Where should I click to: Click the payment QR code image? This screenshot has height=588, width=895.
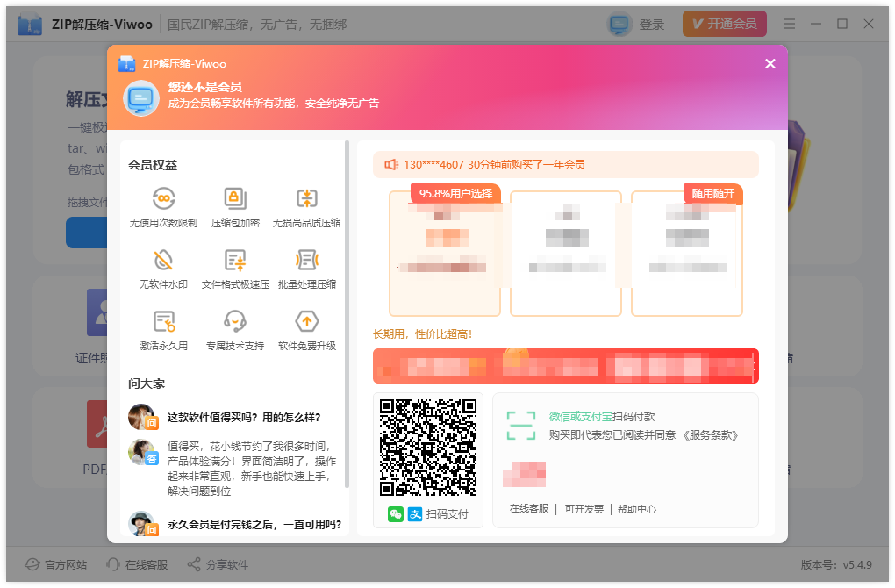click(x=428, y=447)
